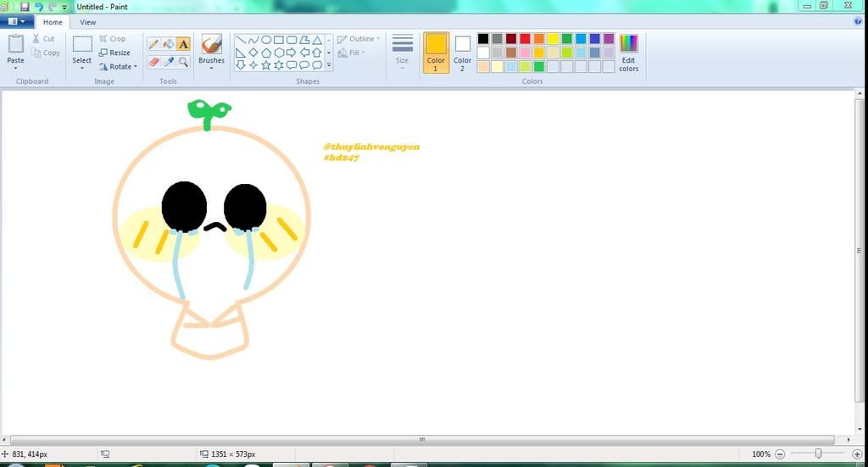Image resolution: width=868 pixels, height=467 pixels.
Task: Open Edit colors dialog
Action: coord(628,53)
